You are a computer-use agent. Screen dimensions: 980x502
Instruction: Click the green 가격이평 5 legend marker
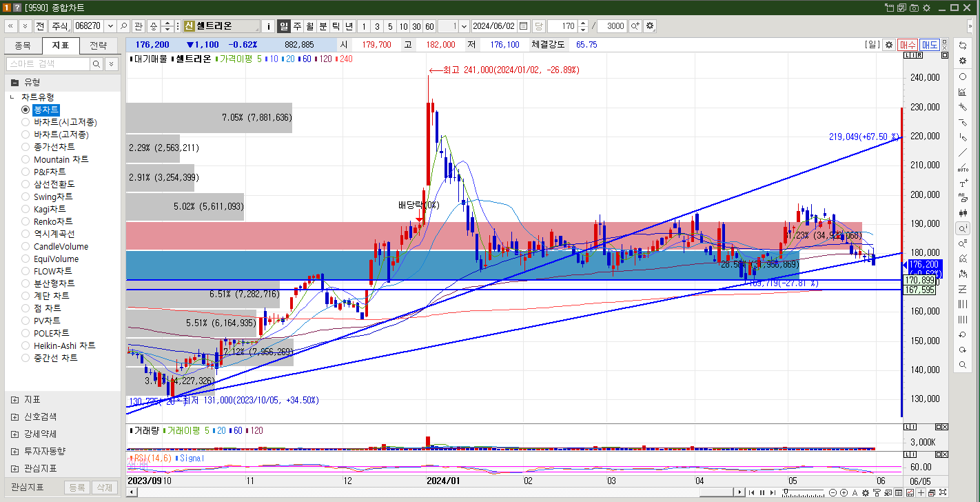coord(218,59)
